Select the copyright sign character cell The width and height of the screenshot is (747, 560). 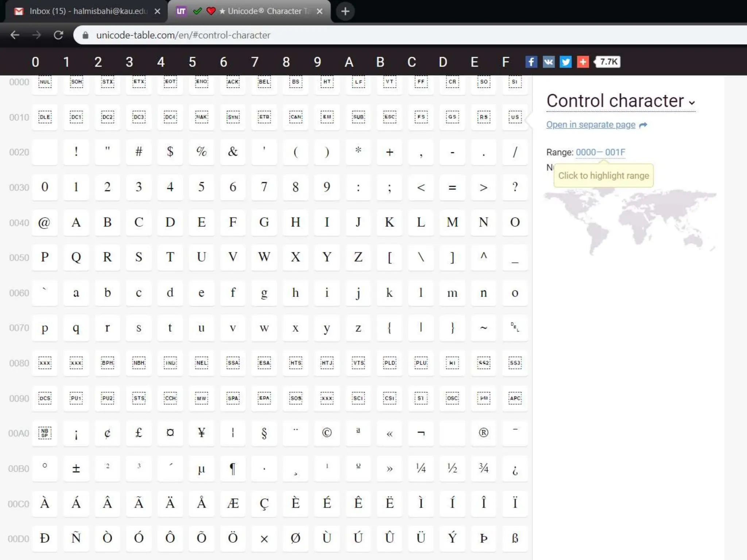point(327,433)
